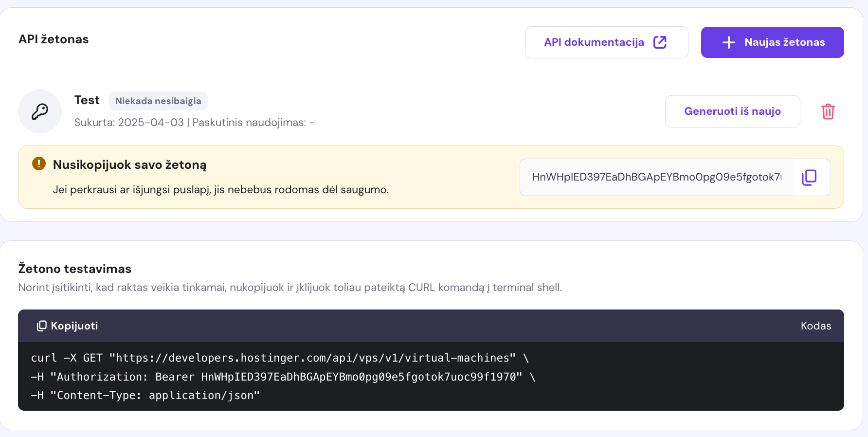This screenshot has height=437, width=868.
Task: Click the copy icon next to Kopijuoti
Action: pyautogui.click(x=42, y=326)
